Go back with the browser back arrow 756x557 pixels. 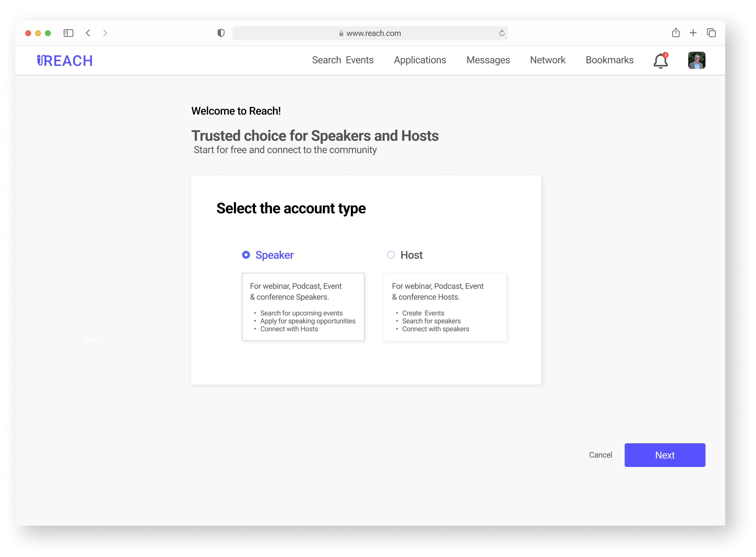[88, 33]
